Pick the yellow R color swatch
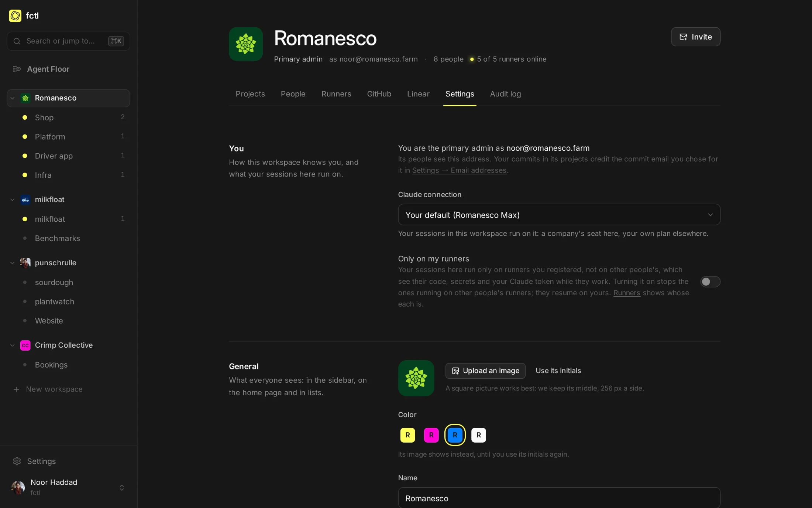Image resolution: width=812 pixels, height=508 pixels. pyautogui.click(x=407, y=435)
